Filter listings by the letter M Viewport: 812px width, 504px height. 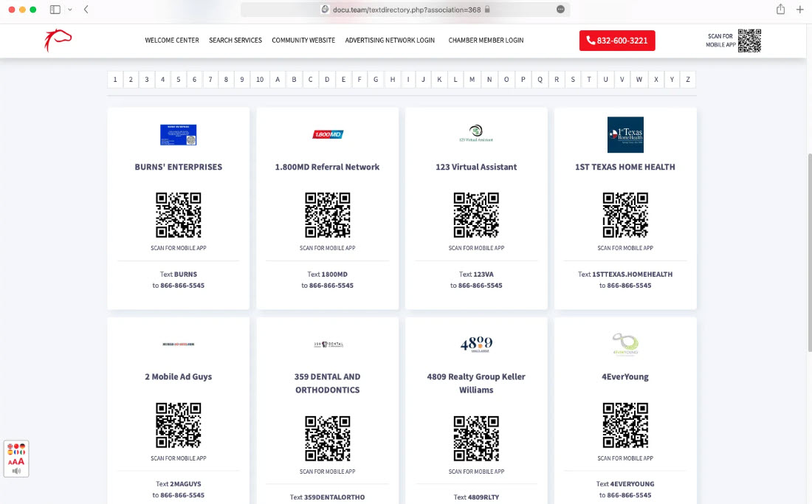click(472, 79)
